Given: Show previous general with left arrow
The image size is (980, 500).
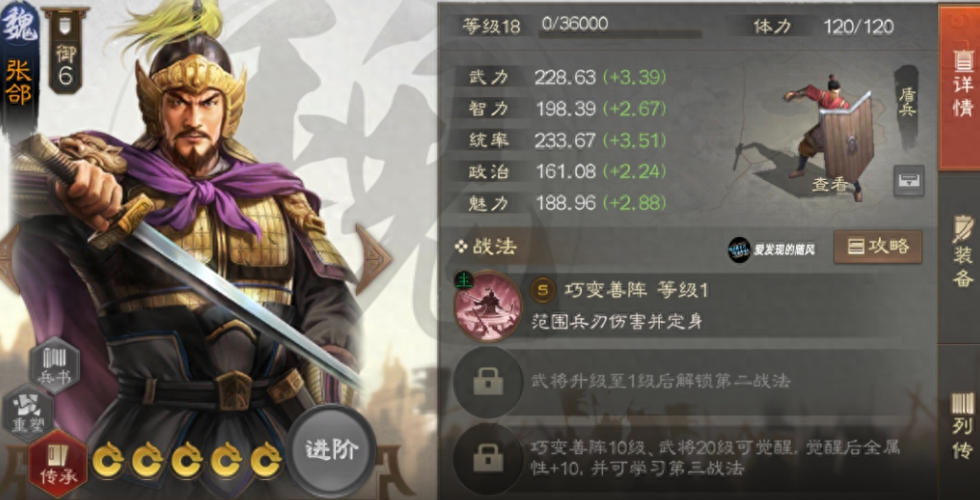Looking at the screenshot, I should tap(9, 258).
